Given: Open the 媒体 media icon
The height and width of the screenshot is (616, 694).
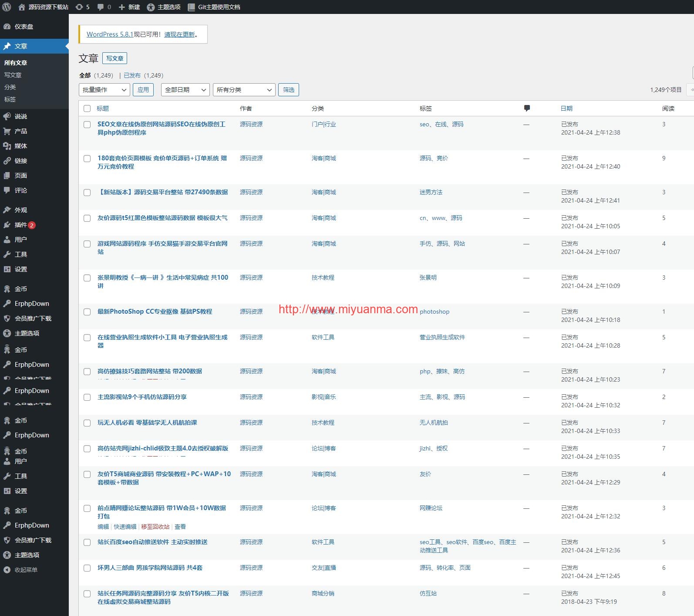Looking at the screenshot, I should [7, 146].
